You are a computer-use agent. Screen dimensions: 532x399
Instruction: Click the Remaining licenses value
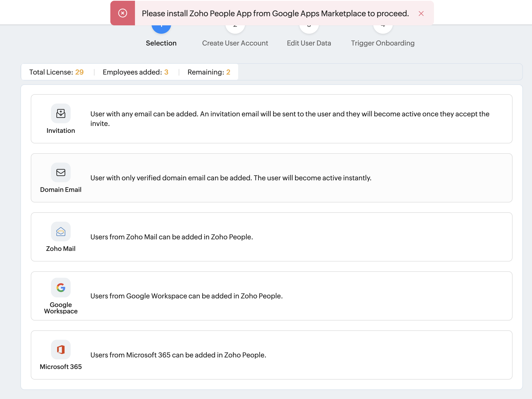point(228,72)
